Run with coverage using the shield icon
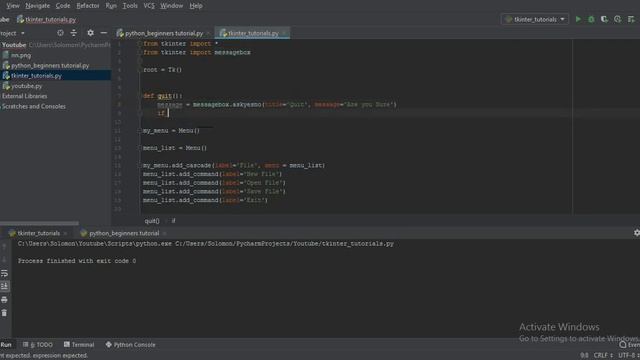Image resolution: width=640 pixels, height=360 pixels. [604, 19]
